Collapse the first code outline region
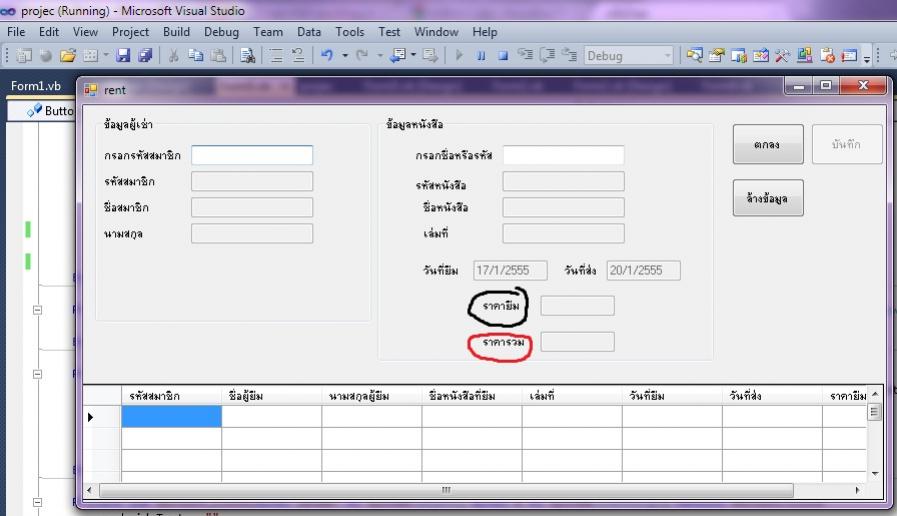 point(37,310)
